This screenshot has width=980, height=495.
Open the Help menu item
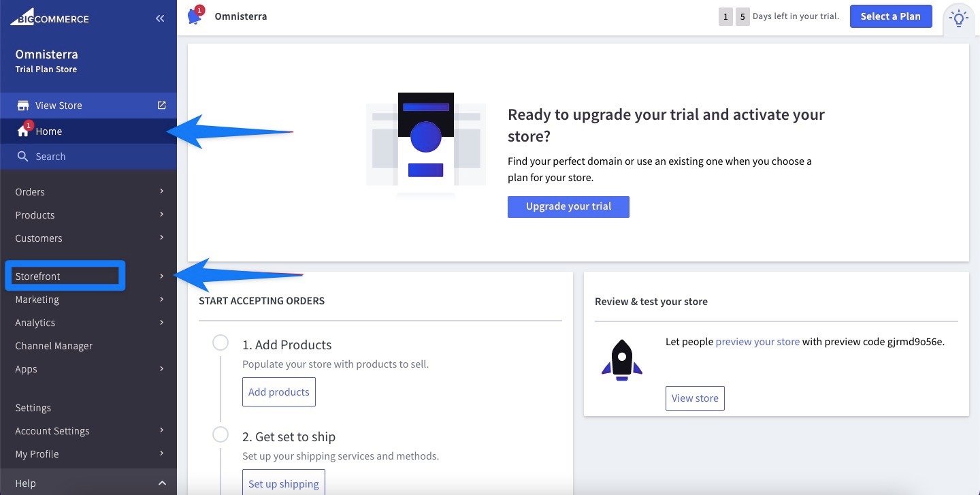(88, 483)
